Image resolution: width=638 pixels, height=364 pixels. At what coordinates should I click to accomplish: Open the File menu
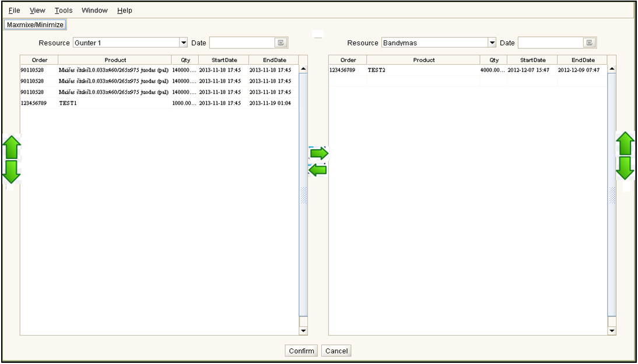pyautogui.click(x=14, y=10)
